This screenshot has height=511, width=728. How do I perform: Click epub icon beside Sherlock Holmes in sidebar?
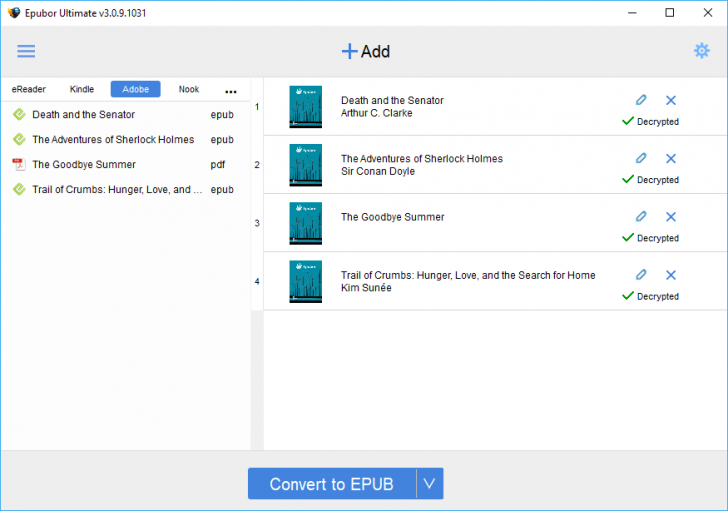click(x=19, y=139)
